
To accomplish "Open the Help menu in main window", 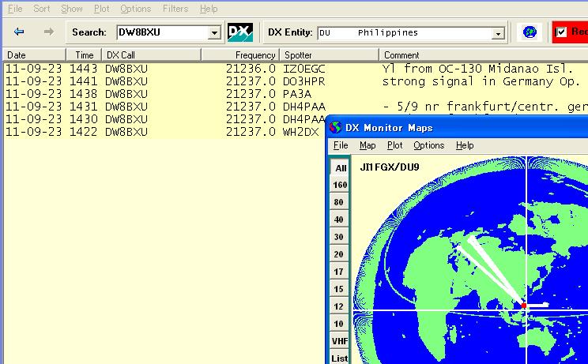I will [x=209, y=9].
